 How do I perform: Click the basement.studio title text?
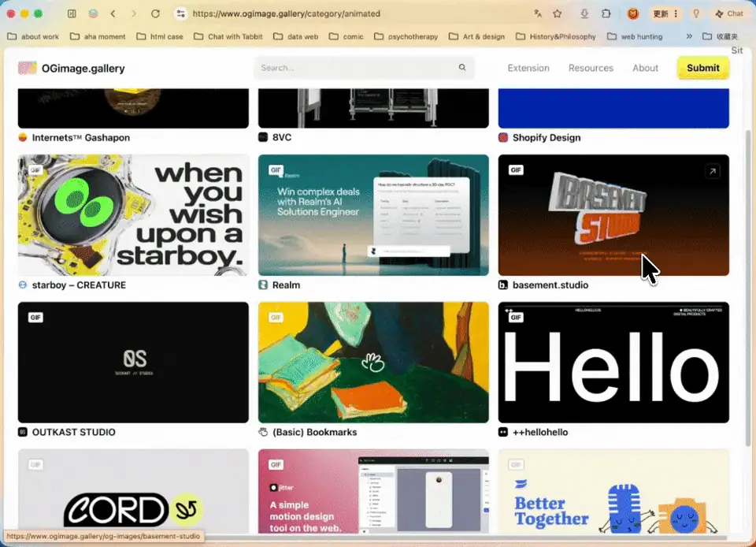(550, 285)
